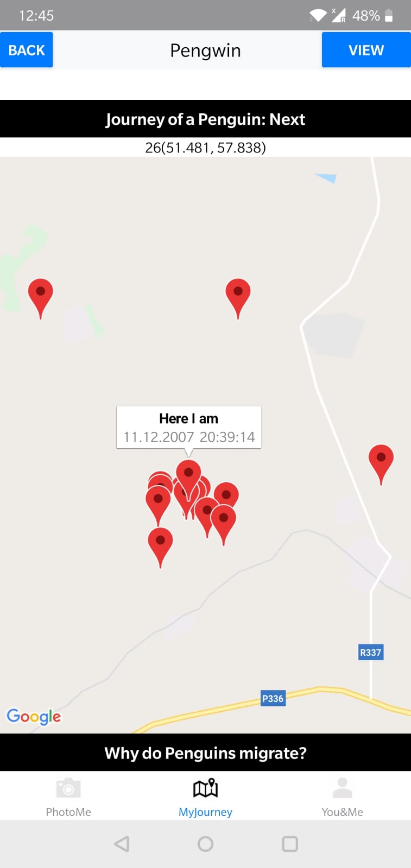Open the You&Me profile tab
Screen dimensions: 411x868
click(342, 796)
